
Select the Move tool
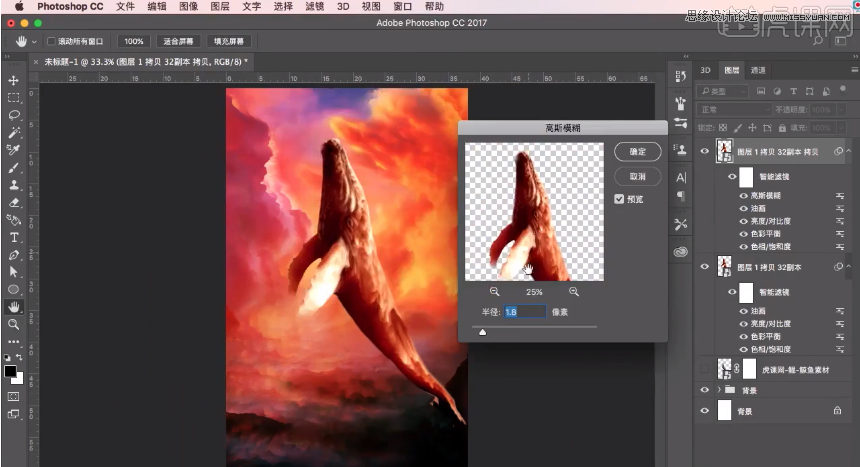(14, 80)
